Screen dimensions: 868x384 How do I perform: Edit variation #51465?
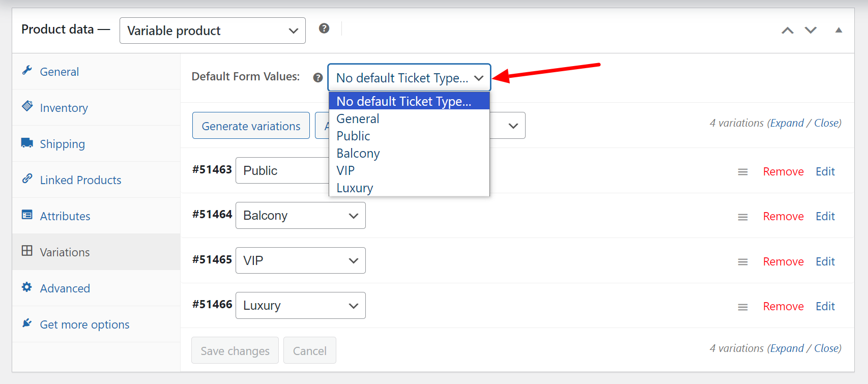[x=825, y=262]
